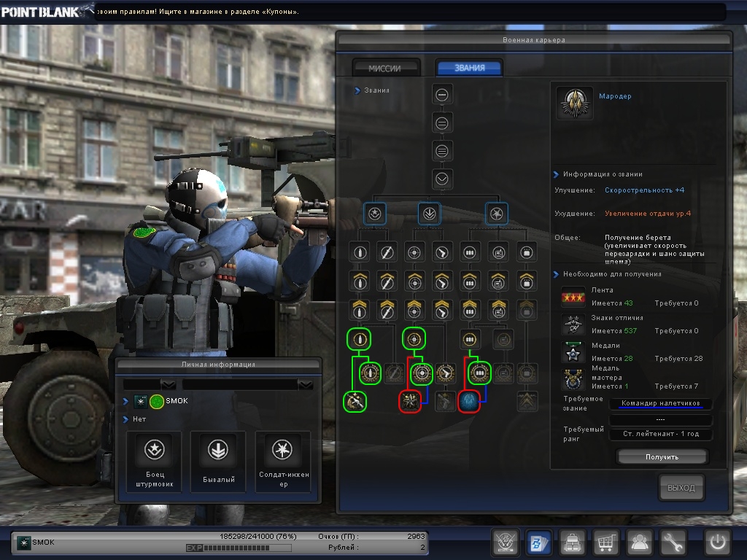This screenshot has height=560, width=747.
Task: Open the inventory backpack icon
Action: tap(572, 542)
